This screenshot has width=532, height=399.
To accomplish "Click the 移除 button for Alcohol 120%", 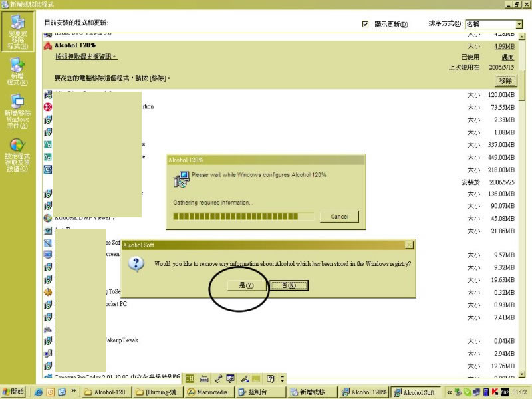I will (x=505, y=80).
